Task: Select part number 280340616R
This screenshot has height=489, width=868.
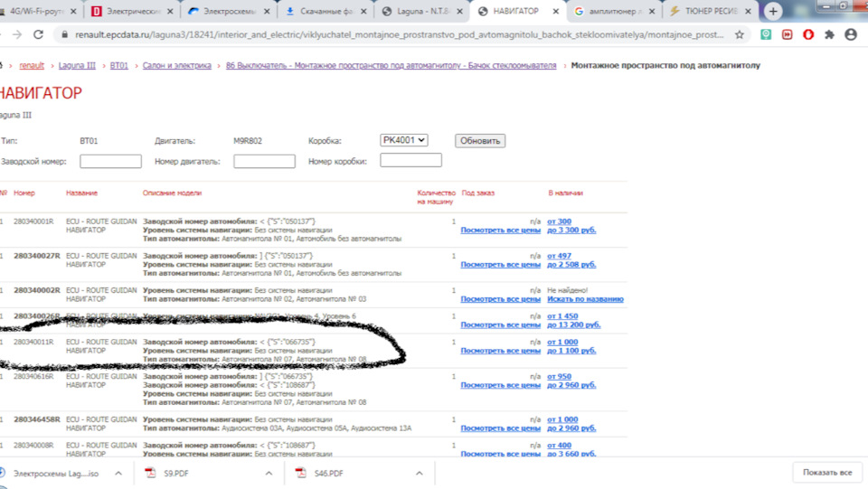Action: 33,376
